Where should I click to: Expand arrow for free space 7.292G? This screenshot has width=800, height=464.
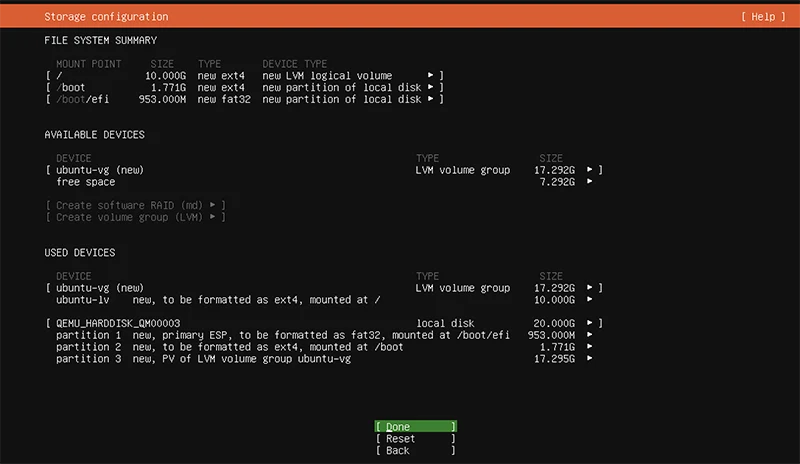589,181
